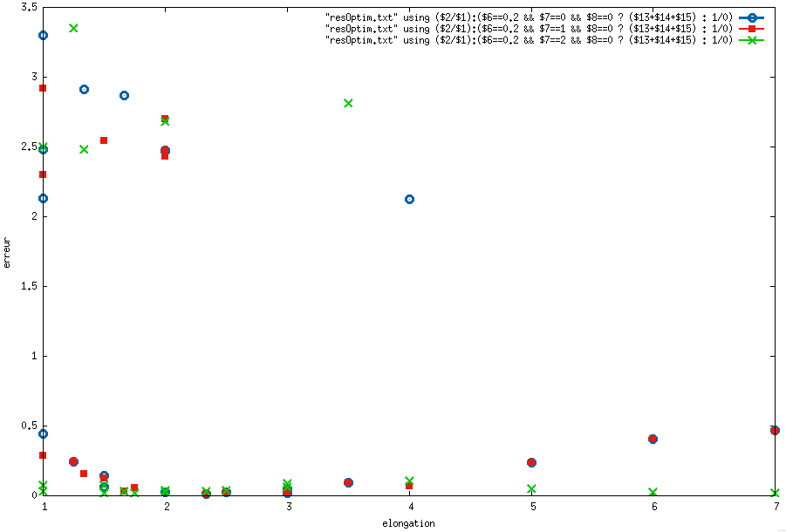The image size is (786, 532).
Task: Click the green cross at elongation 5
Action: (x=532, y=488)
